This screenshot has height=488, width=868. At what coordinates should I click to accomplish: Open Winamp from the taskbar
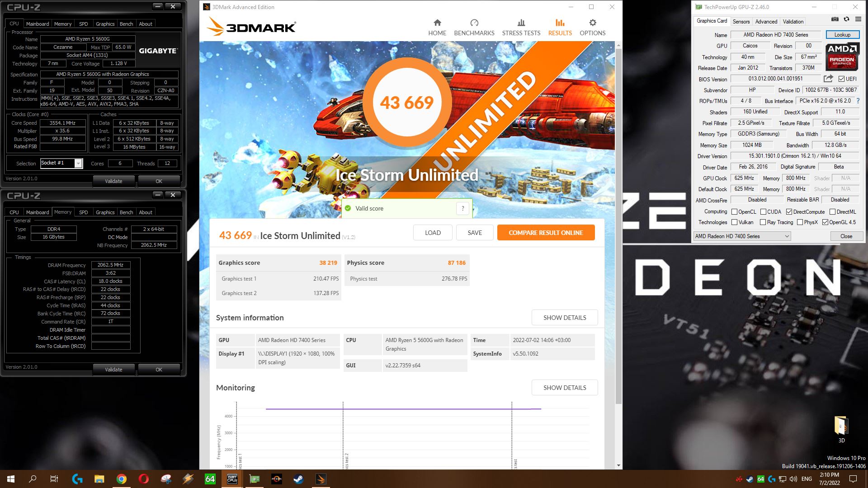[x=188, y=479]
